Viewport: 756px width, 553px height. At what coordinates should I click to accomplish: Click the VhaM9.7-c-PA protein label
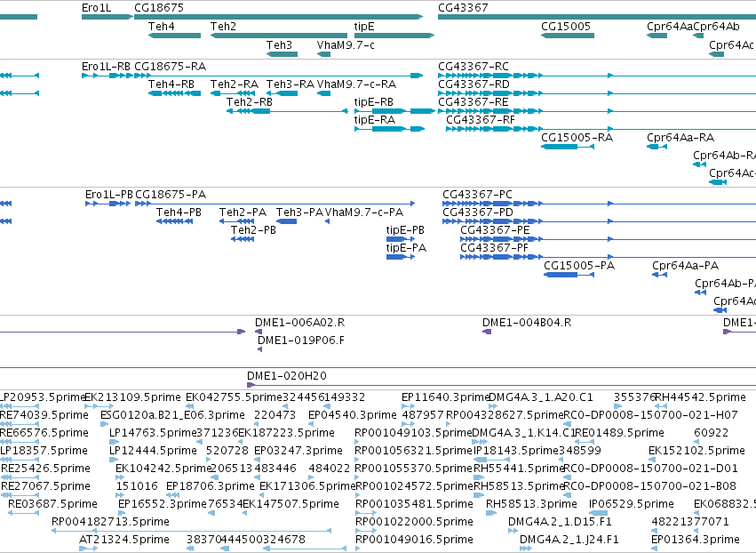(364, 212)
